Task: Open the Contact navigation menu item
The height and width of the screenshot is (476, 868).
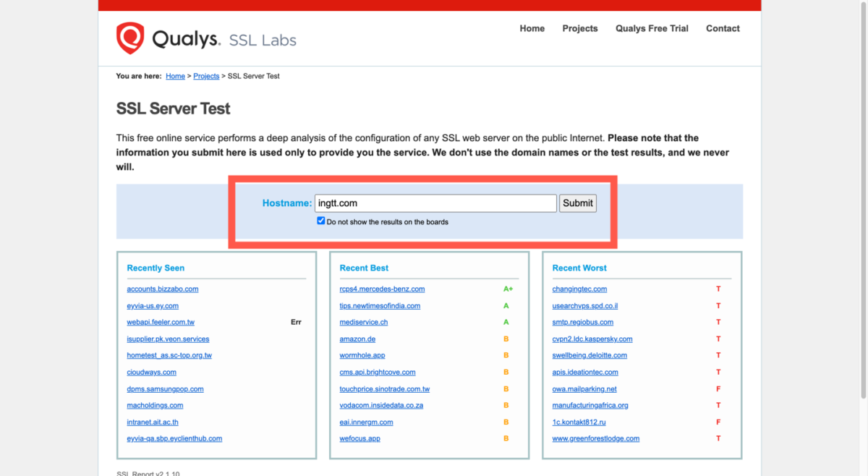Action: (723, 29)
